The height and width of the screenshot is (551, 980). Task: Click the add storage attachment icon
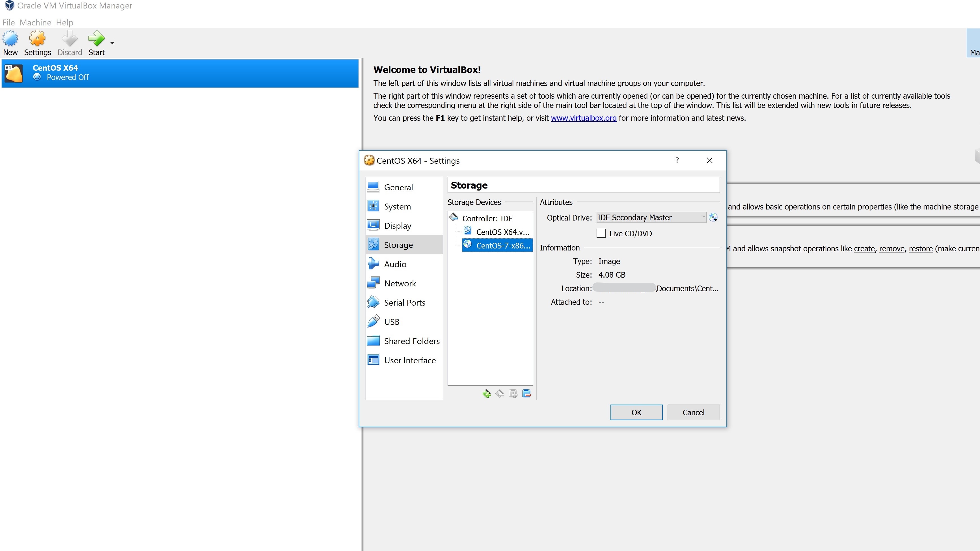513,394
